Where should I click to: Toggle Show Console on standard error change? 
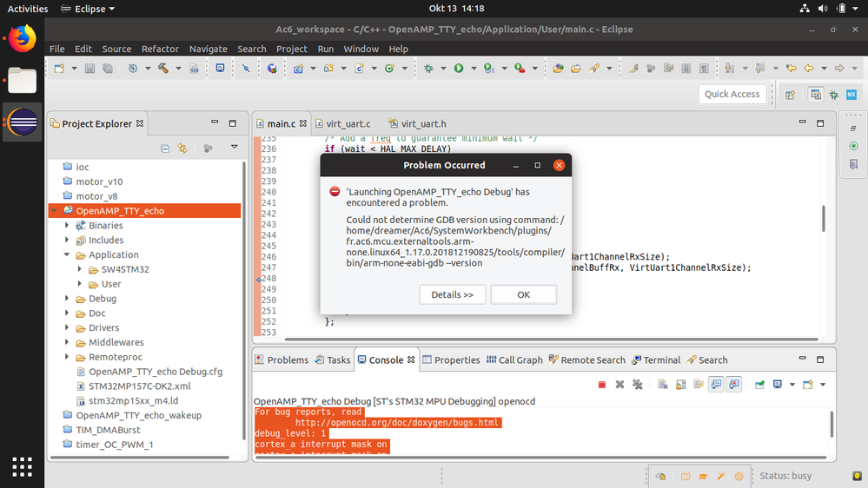coord(734,385)
